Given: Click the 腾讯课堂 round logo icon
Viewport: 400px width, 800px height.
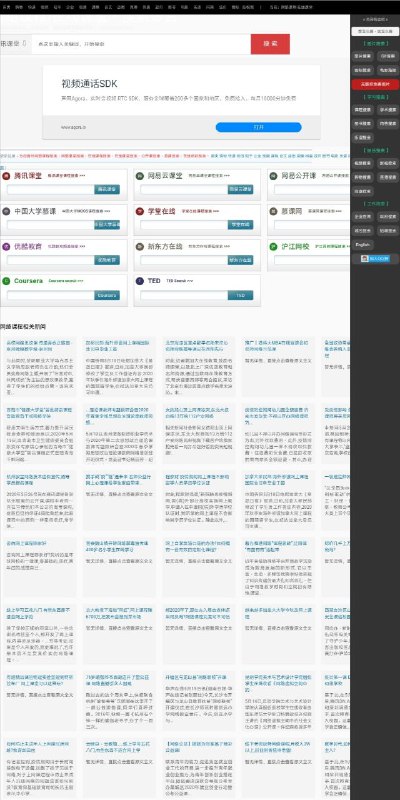Looking at the screenshot, I should (6, 176).
